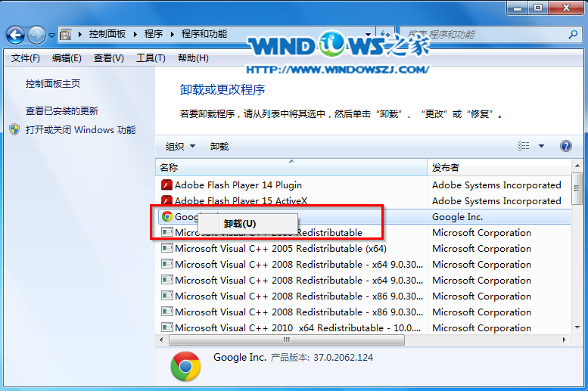Click the Windows features shield icon
Viewport: 588px width, 391px height.
(14, 129)
